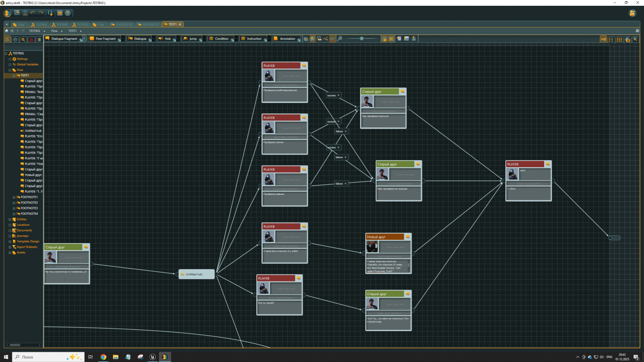Viewport: 644px width, 362px height.
Task: Open the help question mark icon
Action: coord(68,13)
